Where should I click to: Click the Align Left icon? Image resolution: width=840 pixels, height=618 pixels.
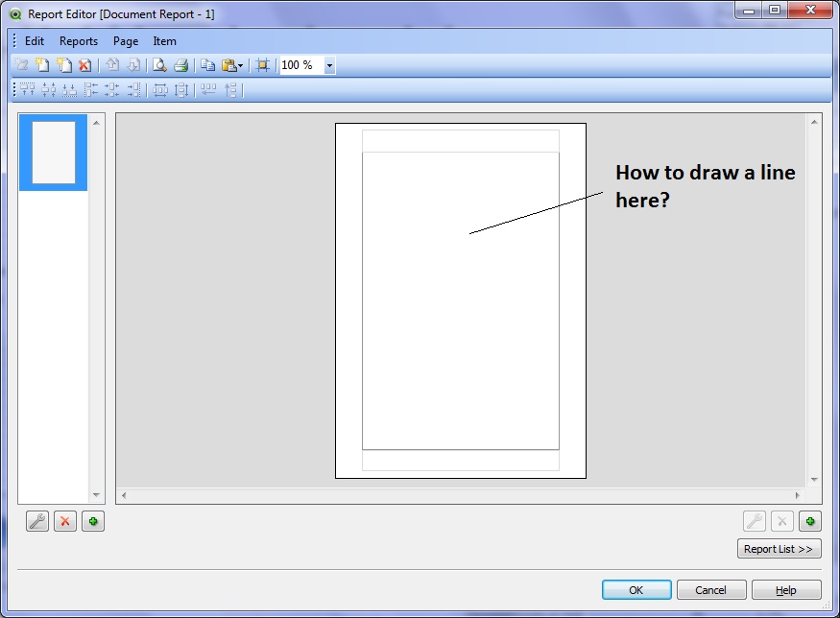coord(91,89)
